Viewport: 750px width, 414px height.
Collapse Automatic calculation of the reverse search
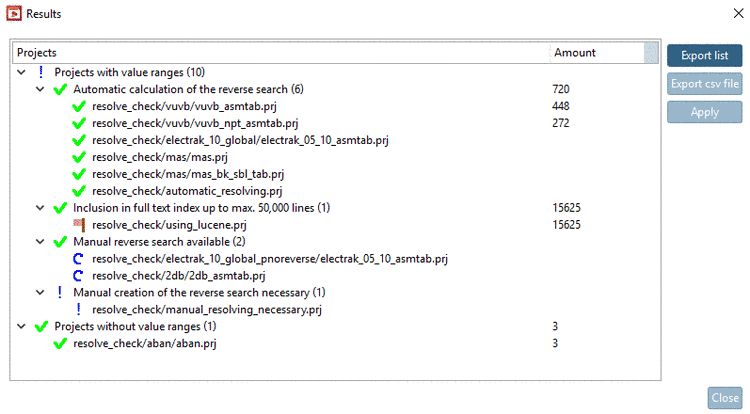click(40, 89)
